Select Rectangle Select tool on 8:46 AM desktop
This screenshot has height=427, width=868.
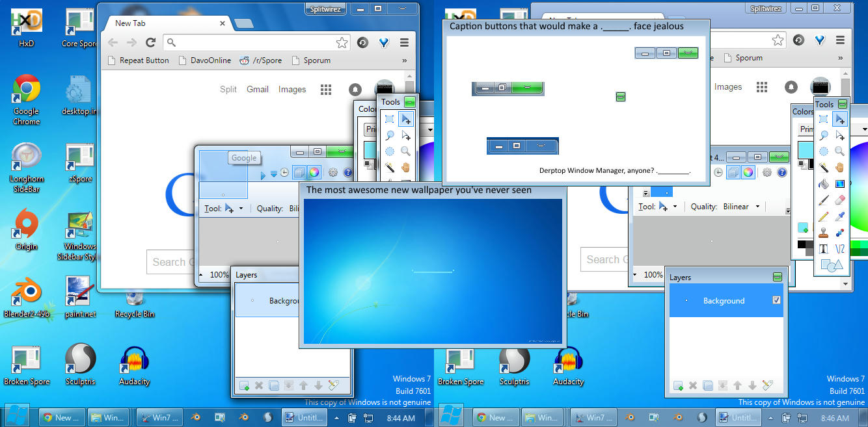pyautogui.click(x=824, y=119)
